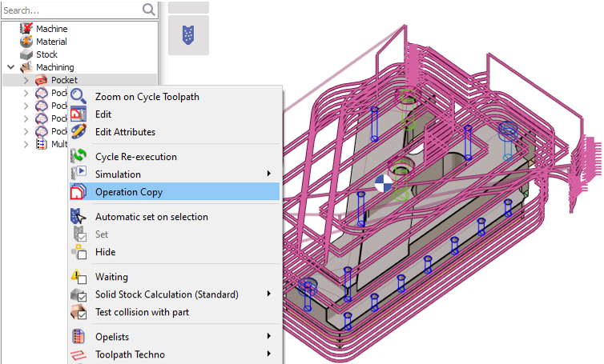Click the Machine node icon

(26, 29)
